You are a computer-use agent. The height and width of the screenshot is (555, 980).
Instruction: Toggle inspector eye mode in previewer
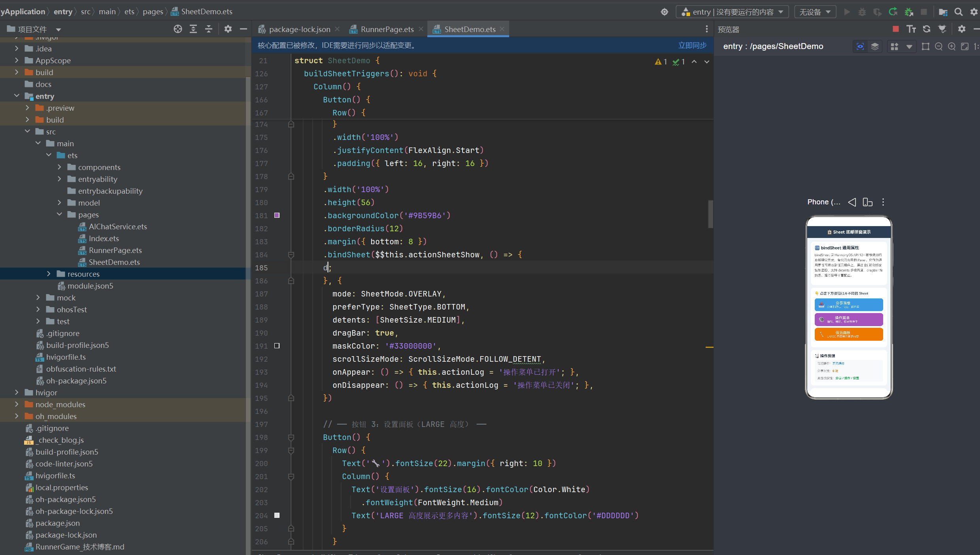click(860, 47)
